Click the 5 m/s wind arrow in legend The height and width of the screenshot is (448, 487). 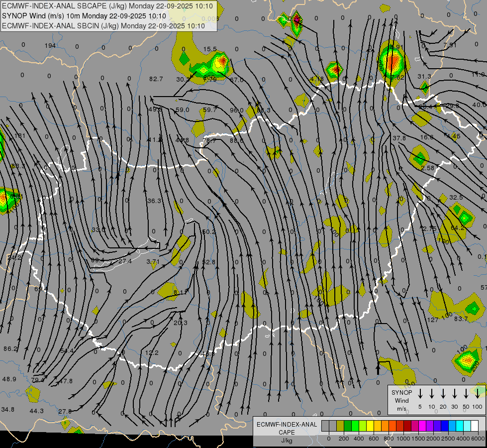click(x=420, y=394)
